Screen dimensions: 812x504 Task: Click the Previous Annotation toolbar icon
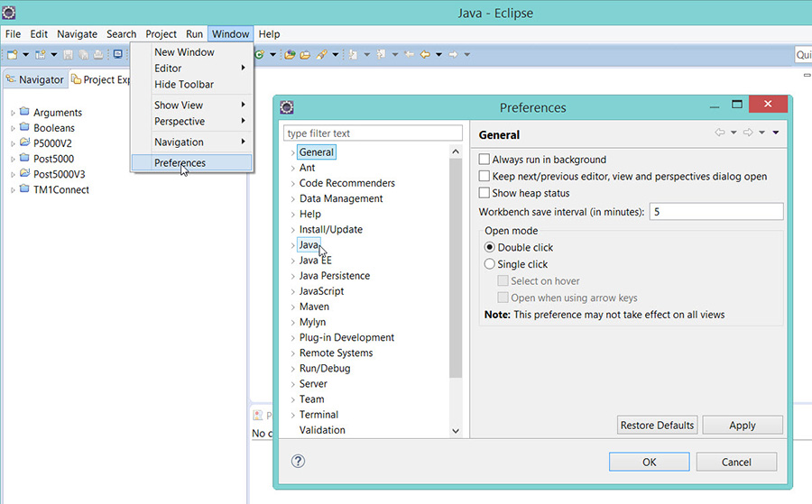tap(381, 54)
